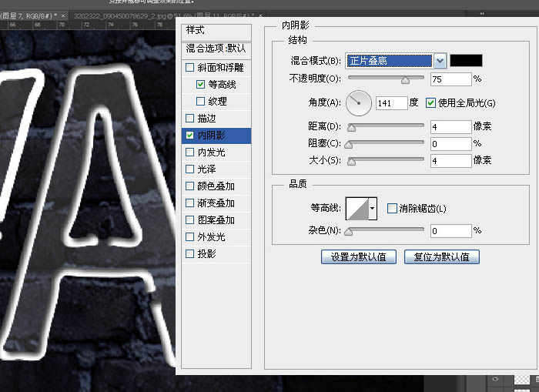Click the black shadow color swatch
The width and height of the screenshot is (539, 392).
[466, 61]
